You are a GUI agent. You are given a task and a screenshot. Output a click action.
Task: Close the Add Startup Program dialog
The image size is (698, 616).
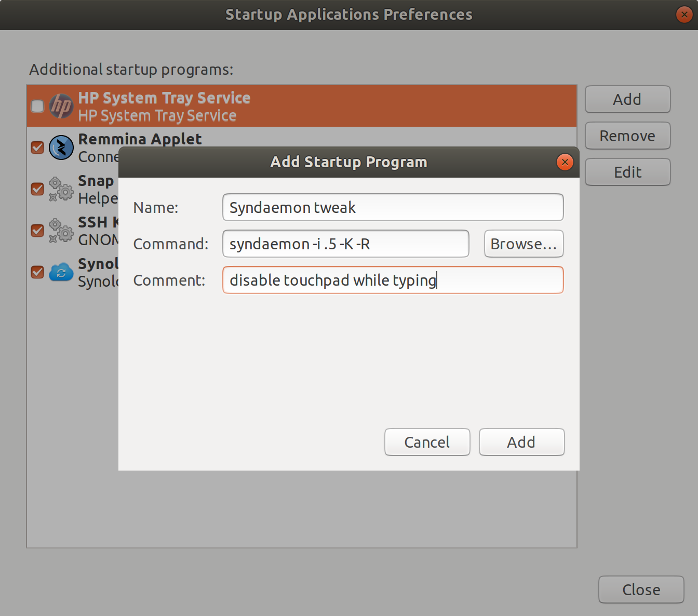tap(565, 162)
